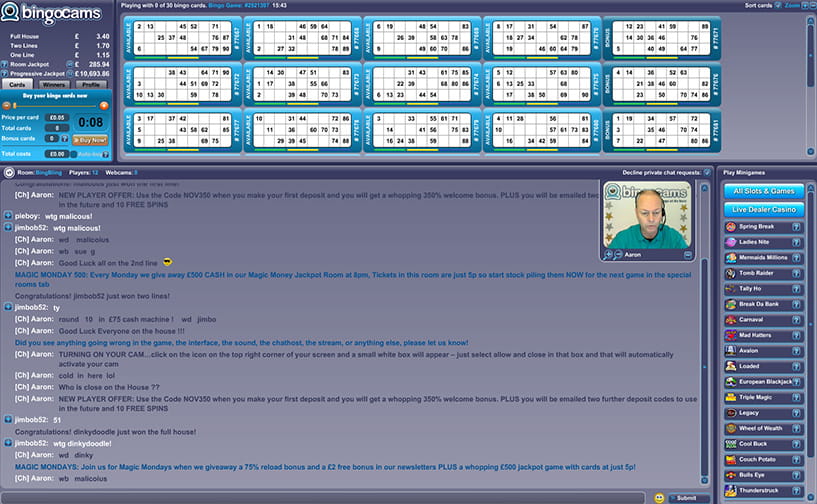Show help for Room Jackpot
The height and width of the screenshot is (504, 817).
(x=4, y=64)
